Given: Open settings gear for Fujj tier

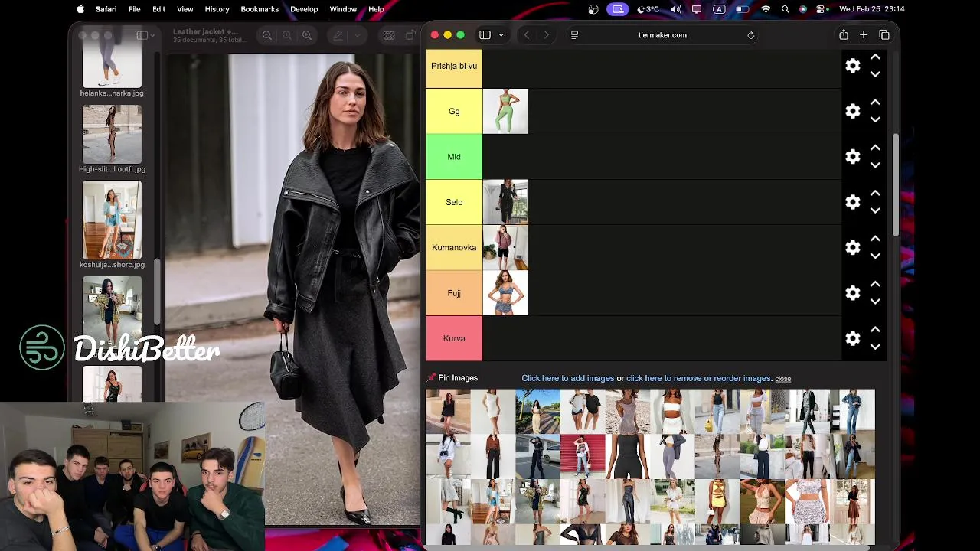Looking at the screenshot, I should (853, 293).
